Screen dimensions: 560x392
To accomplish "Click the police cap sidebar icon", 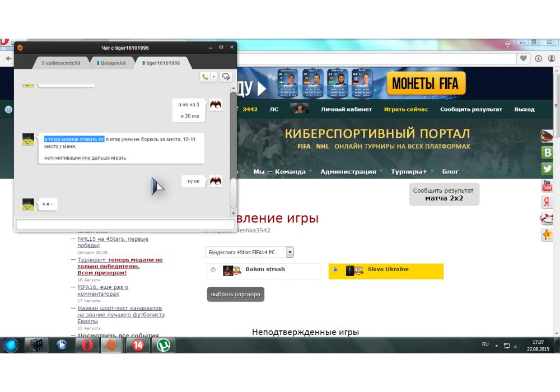I will 547,136.
